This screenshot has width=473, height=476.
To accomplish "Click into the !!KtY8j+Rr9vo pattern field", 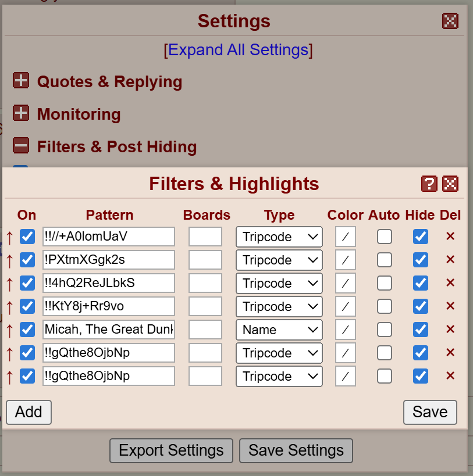I will 109,306.
